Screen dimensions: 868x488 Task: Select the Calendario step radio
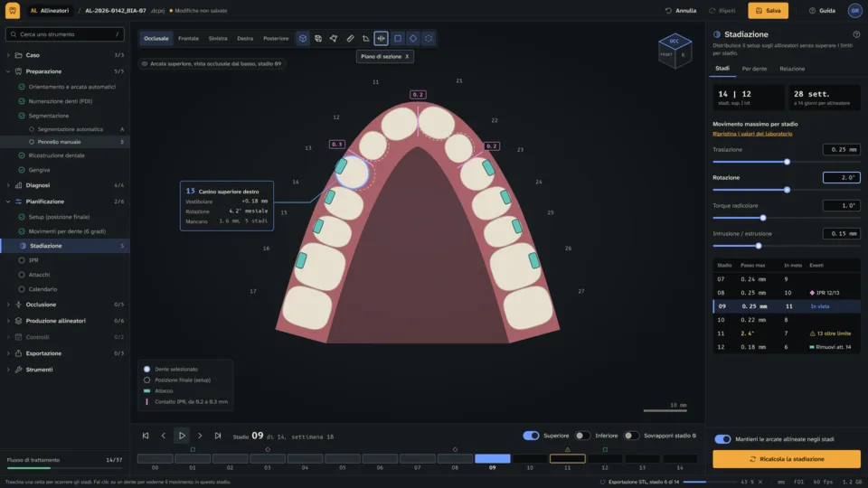click(x=22, y=289)
